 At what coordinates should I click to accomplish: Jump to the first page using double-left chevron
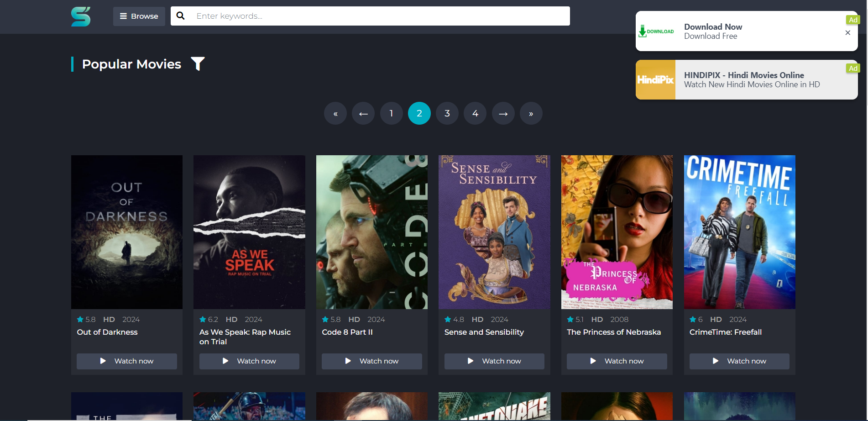pos(335,113)
